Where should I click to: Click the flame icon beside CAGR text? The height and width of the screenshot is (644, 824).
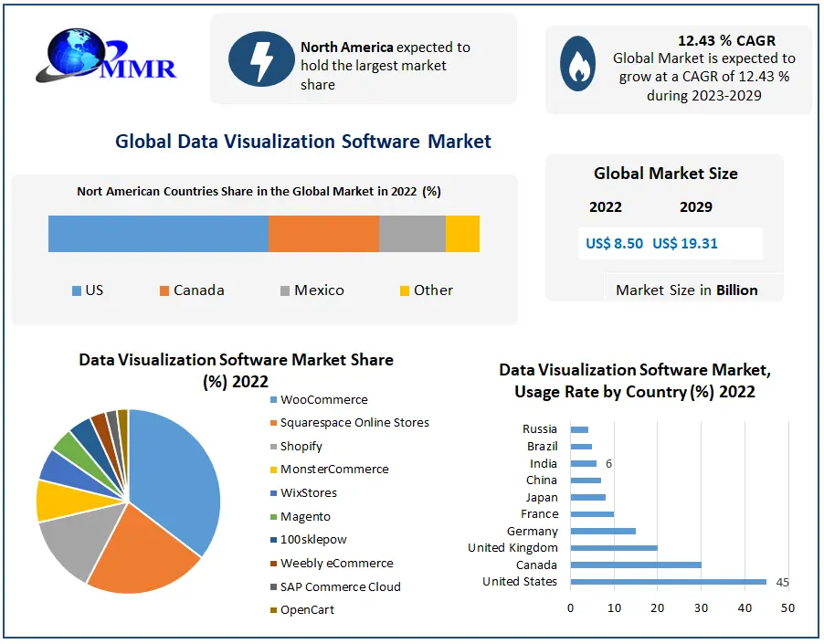click(x=576, y=64)
